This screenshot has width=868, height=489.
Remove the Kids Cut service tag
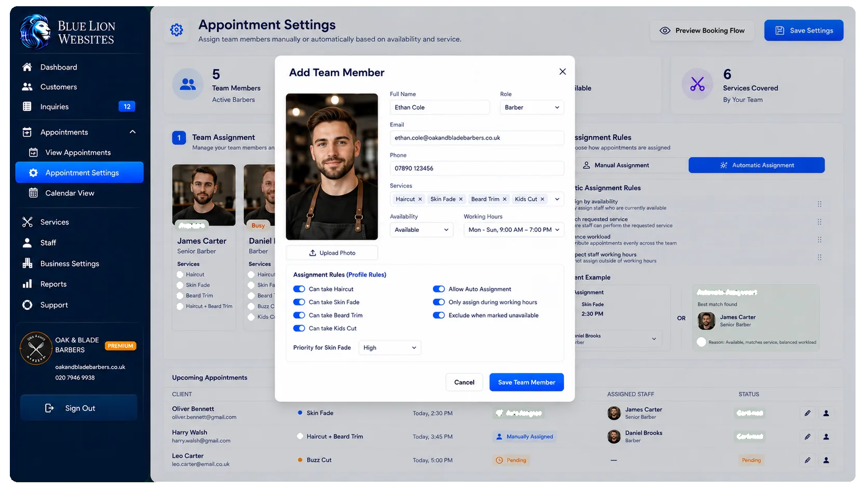click(x=542, y=199)
